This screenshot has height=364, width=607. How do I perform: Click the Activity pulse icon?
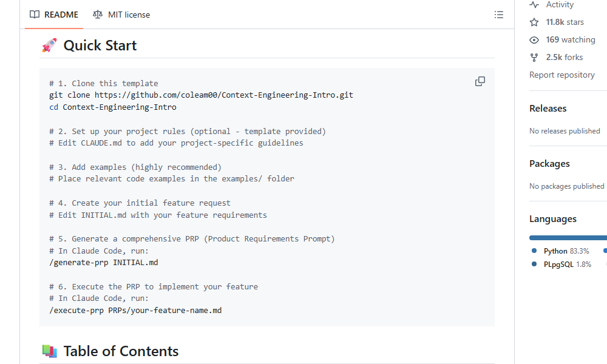pyautogui.click(x=534, y=5)
